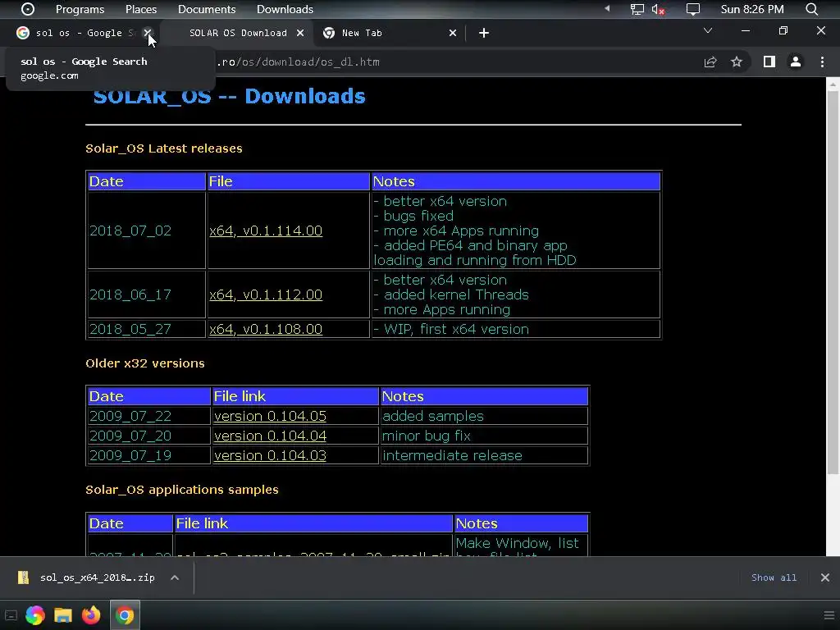Click the top bar search magnifier icon
The height and width of the screenshot is (630, 840).
pyautogui.click(x=811, y=9)
